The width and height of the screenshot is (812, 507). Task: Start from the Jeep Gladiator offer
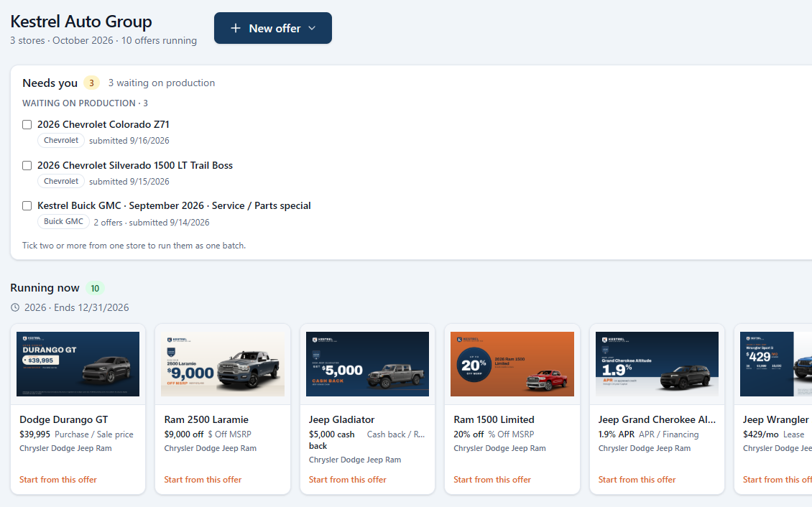[x=348, y=480]
